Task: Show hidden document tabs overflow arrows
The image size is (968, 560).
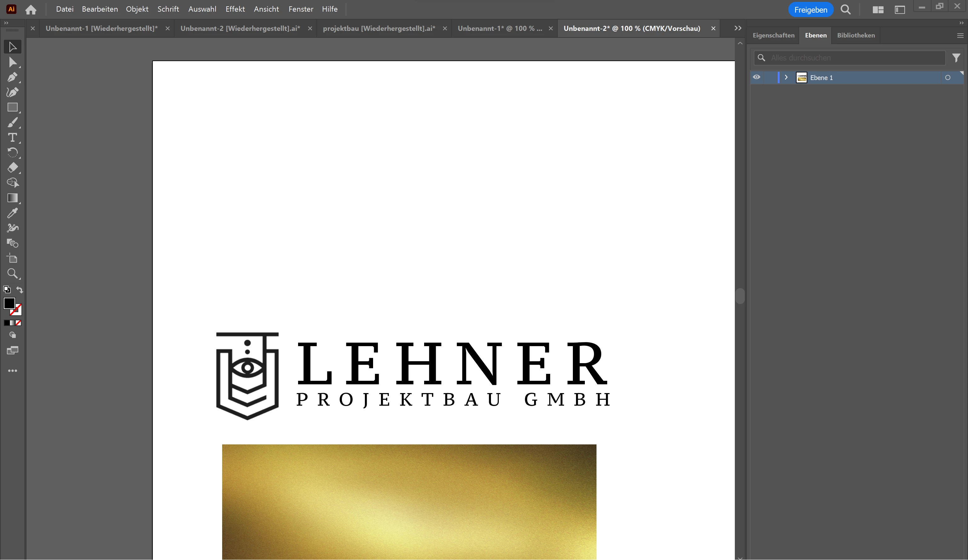Action: [738, 28]
